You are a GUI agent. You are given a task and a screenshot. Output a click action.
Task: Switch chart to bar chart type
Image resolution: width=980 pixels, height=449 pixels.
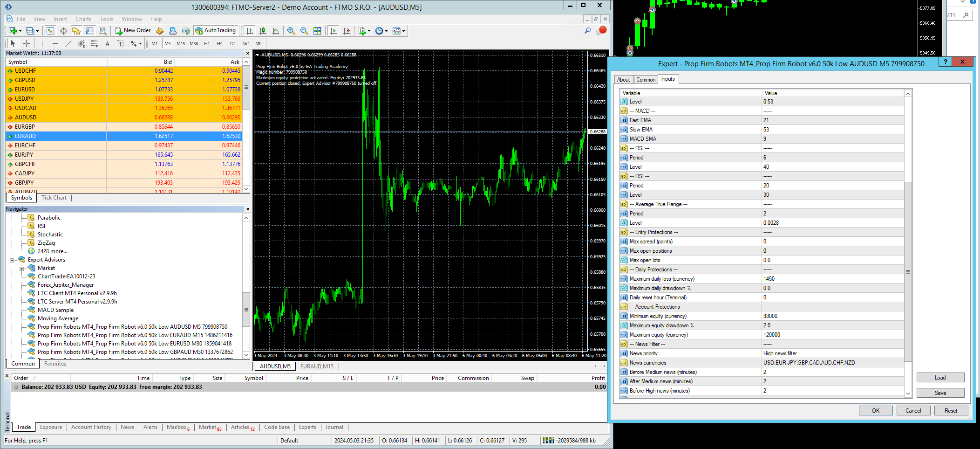[250, 31]
